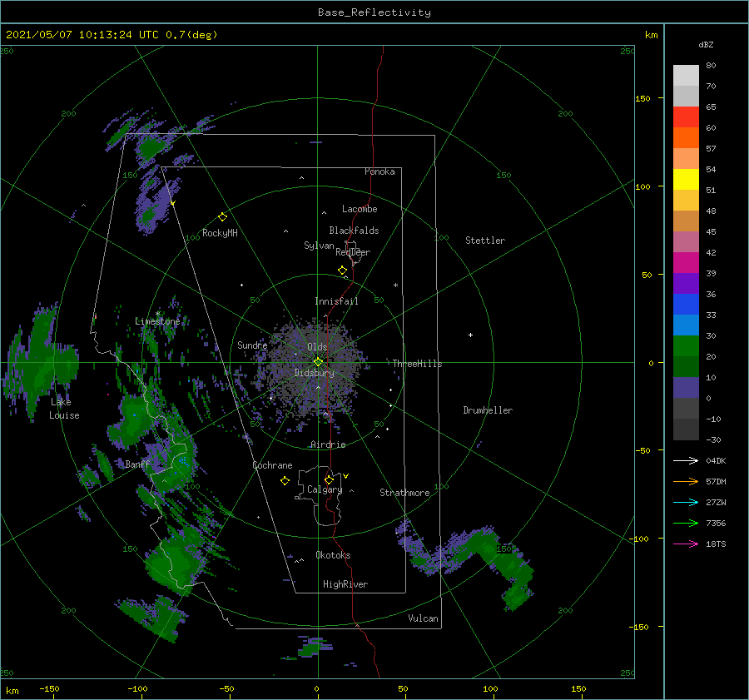The image size is (749, 700).
Task: Click the Base_Reflectivity title text
Action: (x=374, y=12)
